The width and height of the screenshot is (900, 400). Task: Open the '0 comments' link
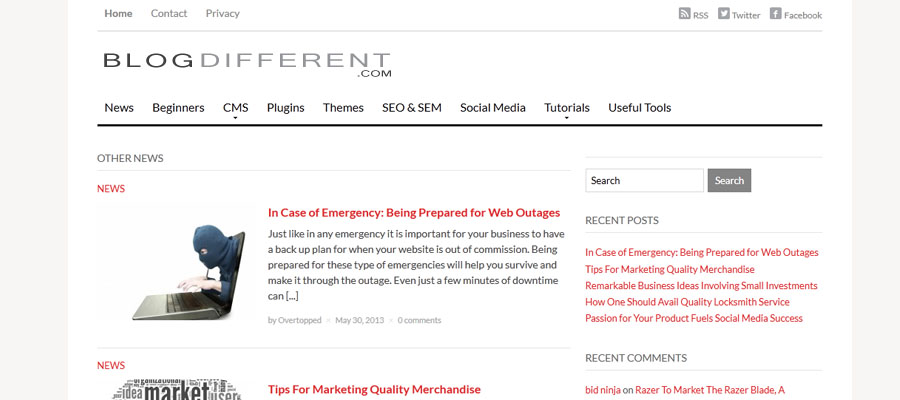(420, 320)
